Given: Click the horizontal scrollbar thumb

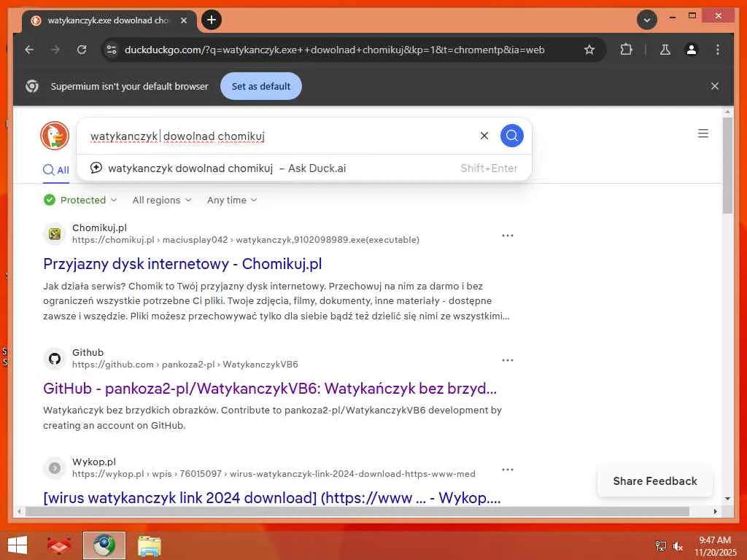Looking at the screenshot, I should (x=357, y=511).
